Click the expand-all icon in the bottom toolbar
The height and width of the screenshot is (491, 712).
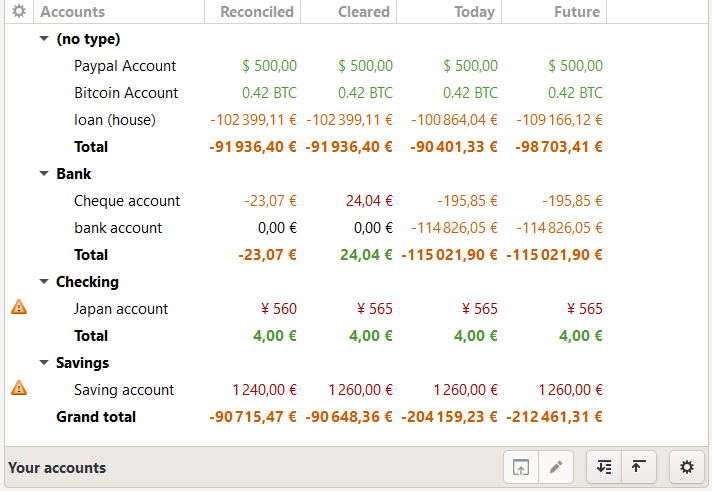604,467
